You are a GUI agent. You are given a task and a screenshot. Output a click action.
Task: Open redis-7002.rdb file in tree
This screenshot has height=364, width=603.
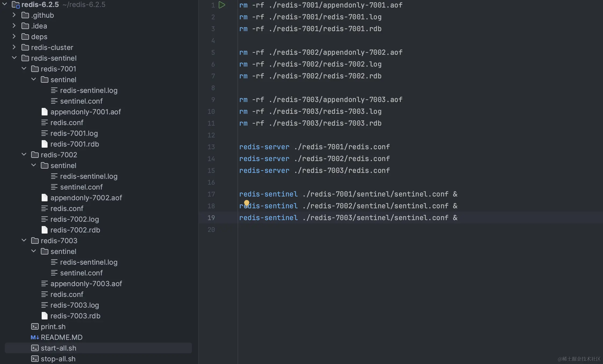click(75, 230)
